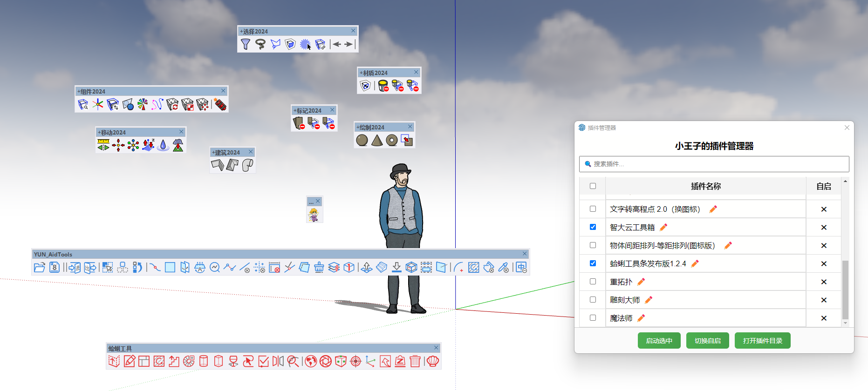Toggle the select-all checkbox in table header
This screenshot has height=391, width=868.
tap(593, 186)
